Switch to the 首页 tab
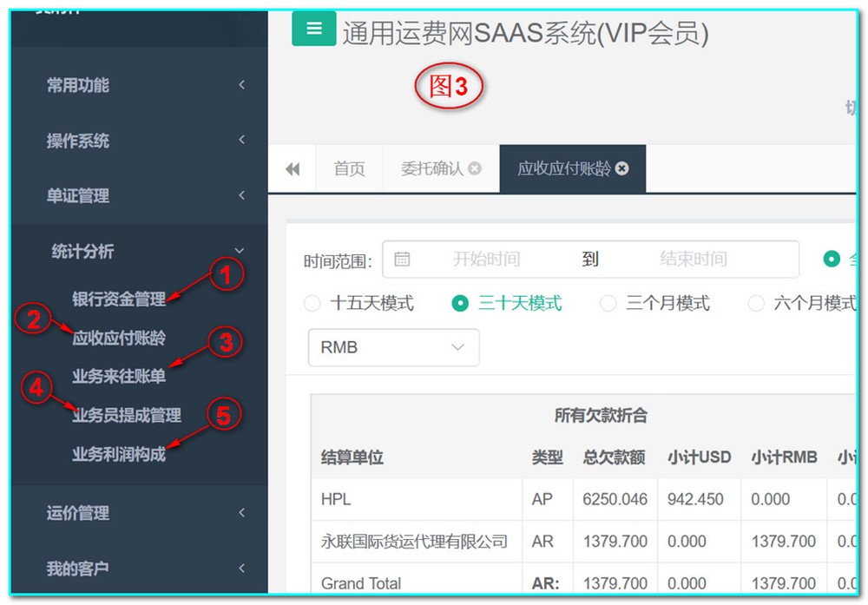This screenshot has width=868, height=605. [349, 169]
